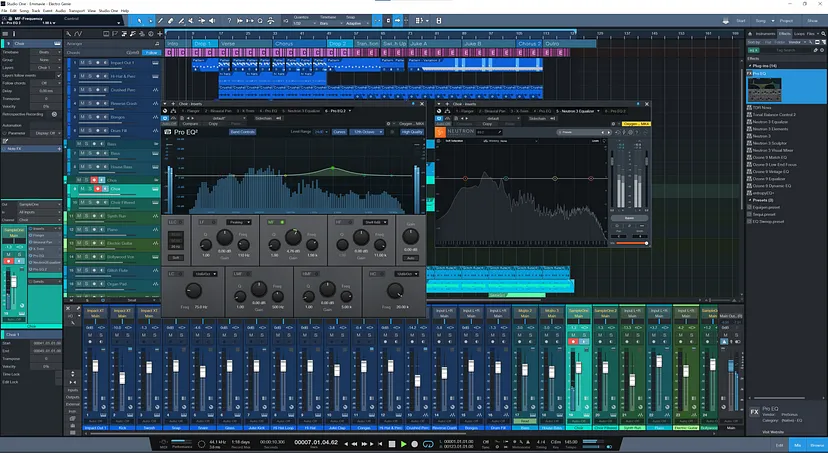This screenshot has height=453, width=828.
Task: Open the Timebase dropdown in the toolbar
Action: (329, 23)
